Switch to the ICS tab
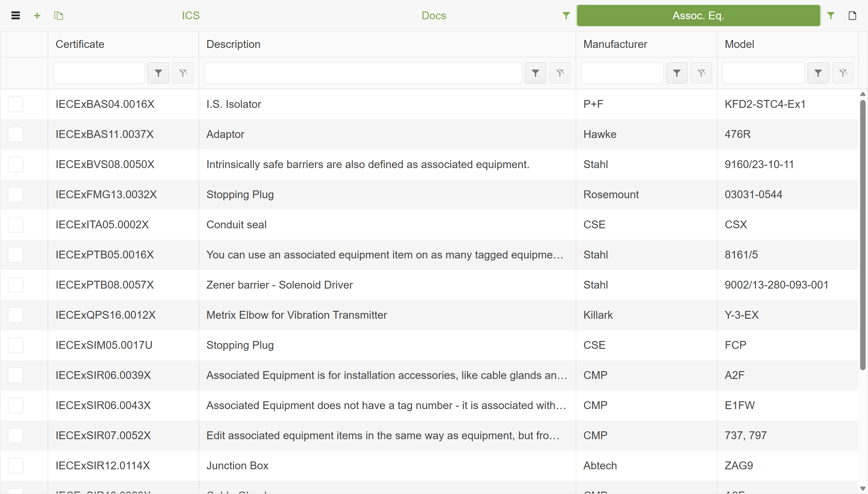Image resolution: width=868 pixels, height=494 pixels. click(x=191, y=16)
